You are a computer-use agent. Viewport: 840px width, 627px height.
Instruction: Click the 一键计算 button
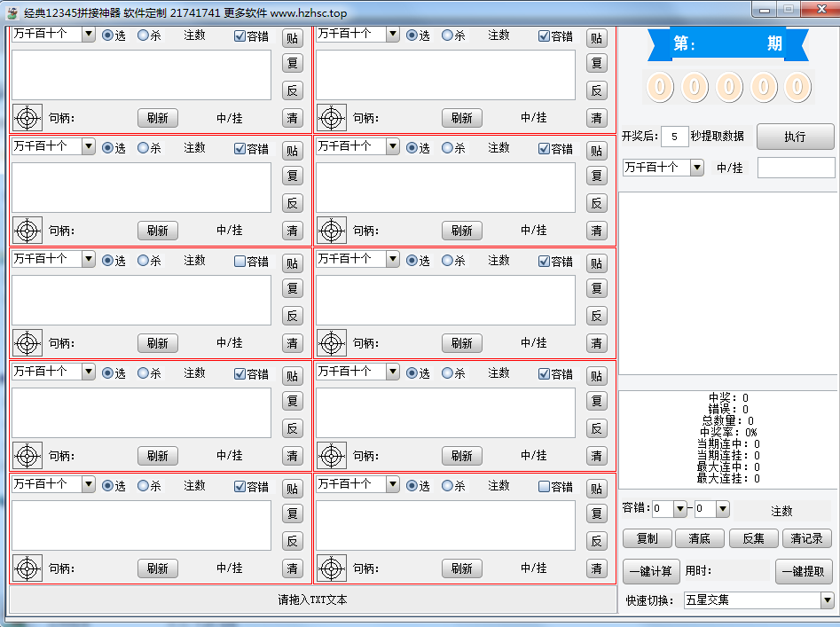651,571
